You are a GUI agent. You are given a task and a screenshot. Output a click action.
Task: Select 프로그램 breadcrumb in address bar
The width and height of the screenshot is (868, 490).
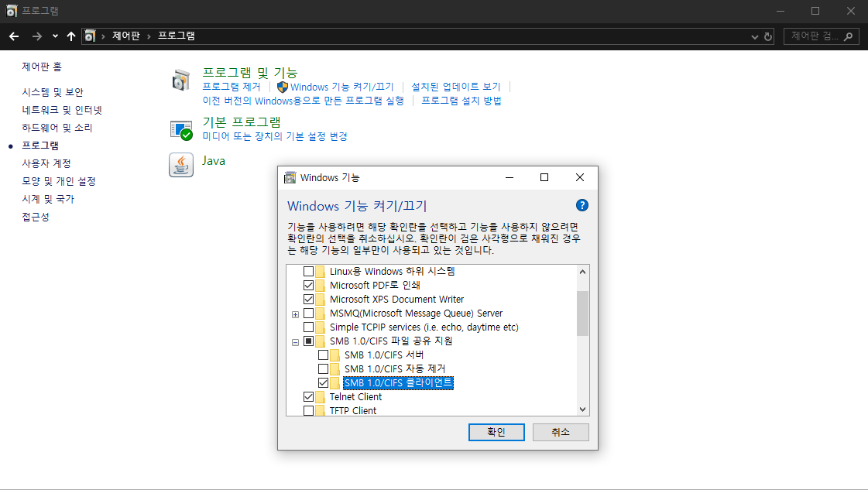pos(176,36)
